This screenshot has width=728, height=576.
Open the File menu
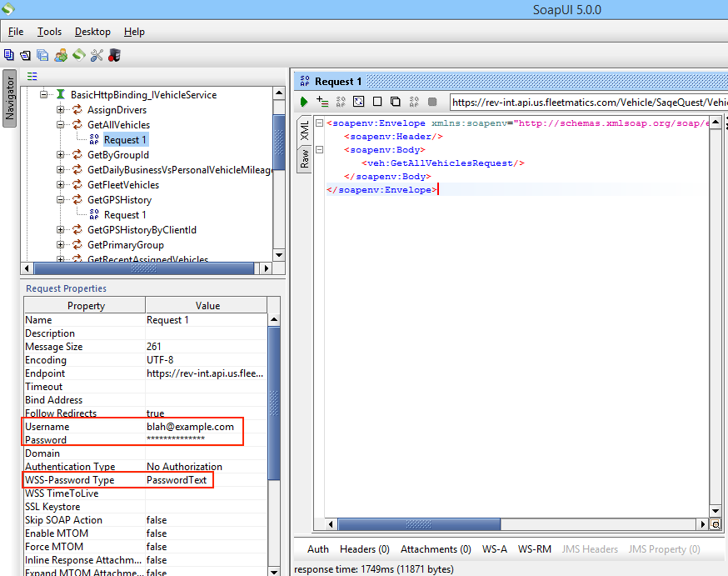[16, 32]
